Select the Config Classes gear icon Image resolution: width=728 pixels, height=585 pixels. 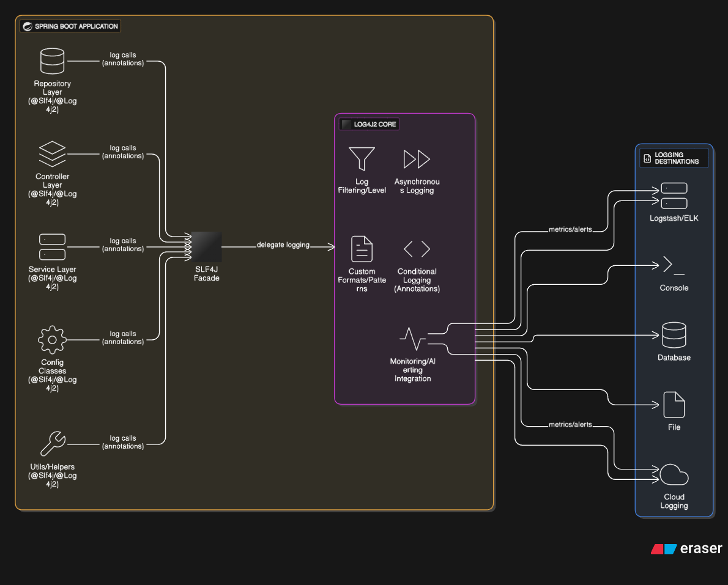[x=52, y=340]
